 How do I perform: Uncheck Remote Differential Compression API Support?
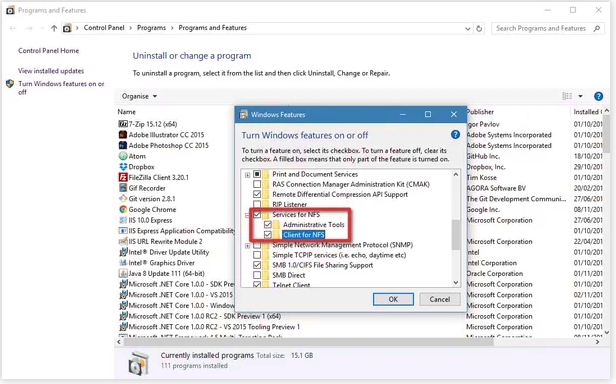[257, 194]
